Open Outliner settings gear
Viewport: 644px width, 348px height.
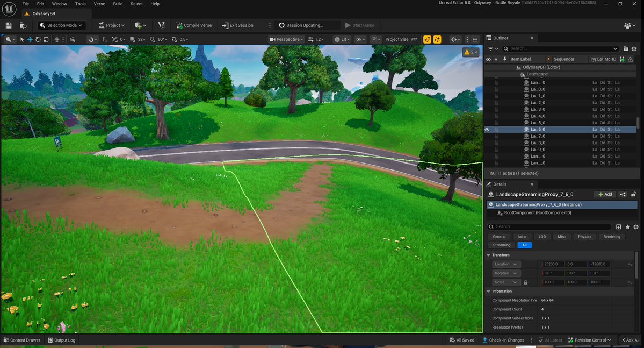point(634,48)
